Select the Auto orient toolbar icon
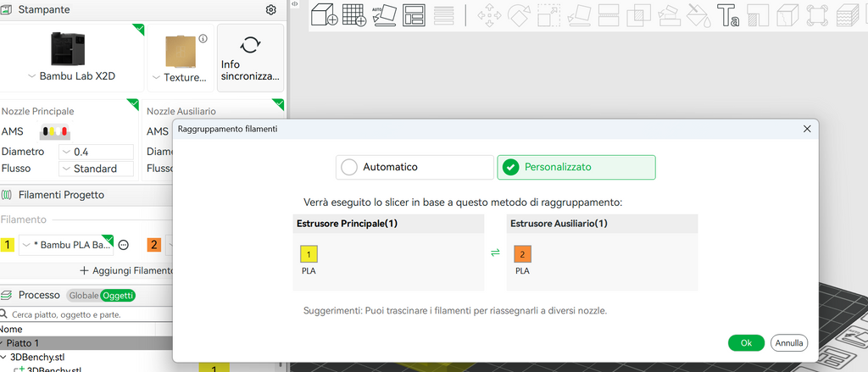 384,15
